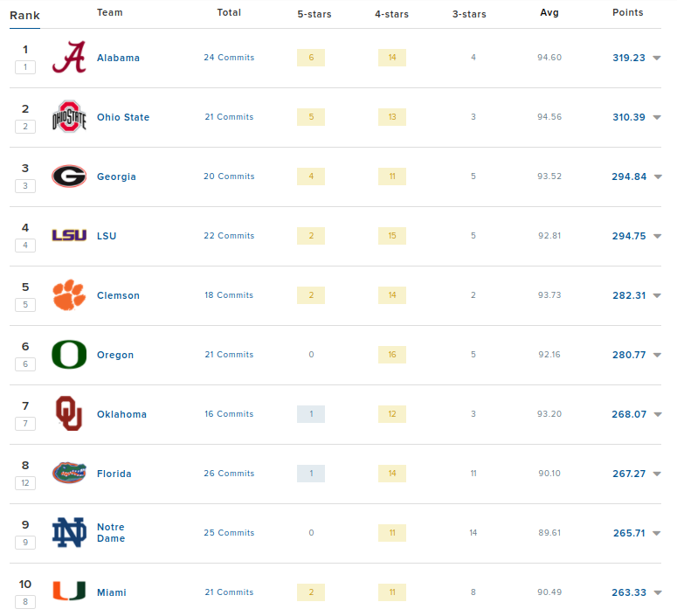677x616 pixels.
Task: Click Alabama's highlighted 6 five-stars cell
Action: pyautogui.click(x=311, y=58)
